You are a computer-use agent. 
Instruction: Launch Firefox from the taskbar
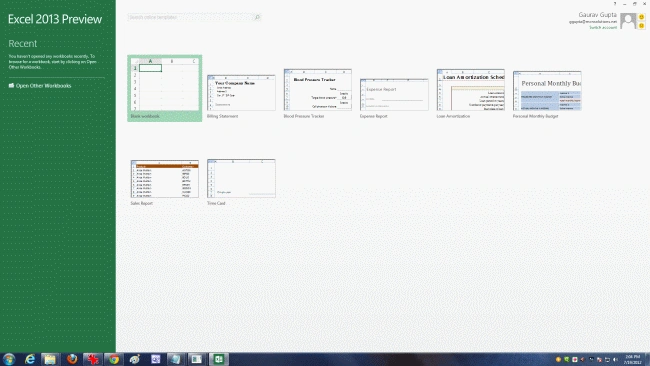72,359
